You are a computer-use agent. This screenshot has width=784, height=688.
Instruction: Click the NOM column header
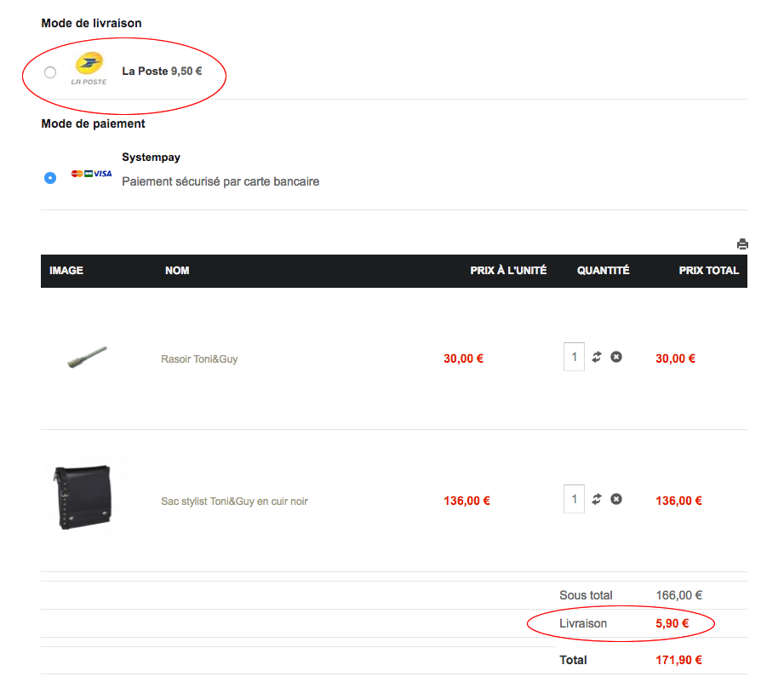(x=177, y=271)
